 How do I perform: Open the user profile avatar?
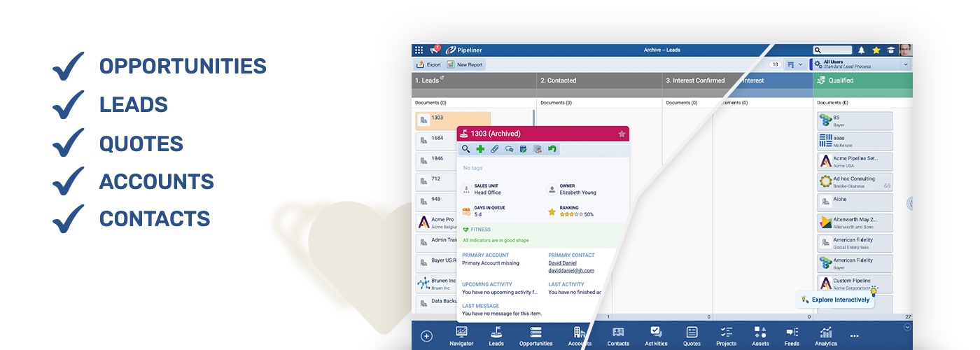(x=906, y=50)
